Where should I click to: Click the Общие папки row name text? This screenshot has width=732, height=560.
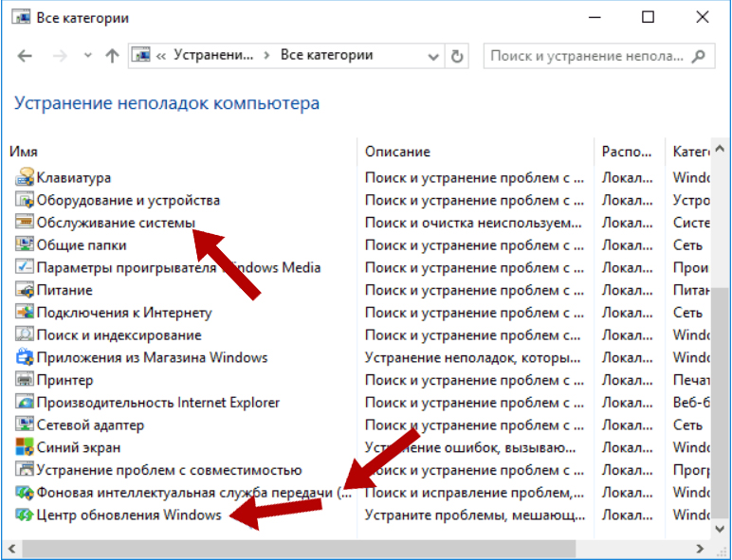pos(82,245)
